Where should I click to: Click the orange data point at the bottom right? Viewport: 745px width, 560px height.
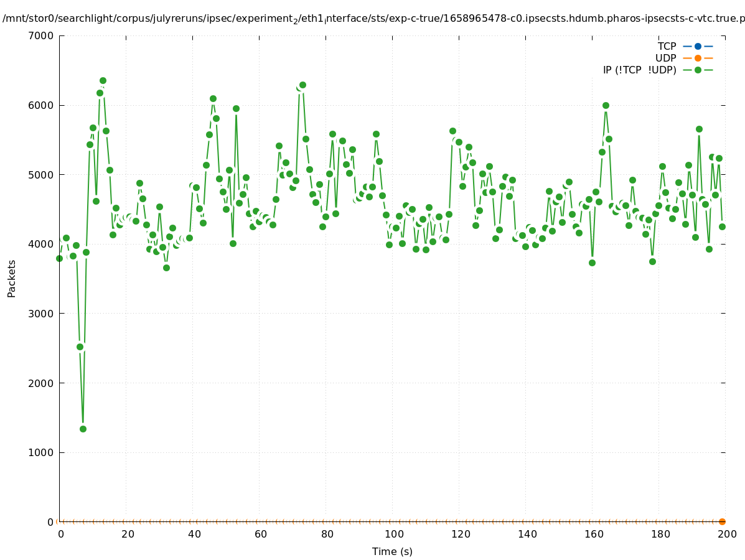click(722, 521)
